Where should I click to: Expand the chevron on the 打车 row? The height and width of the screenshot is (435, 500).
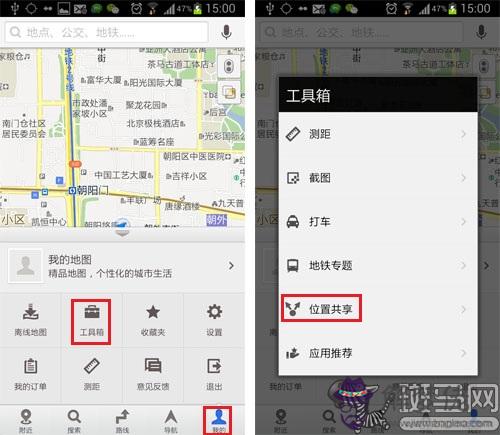[463, 222]
